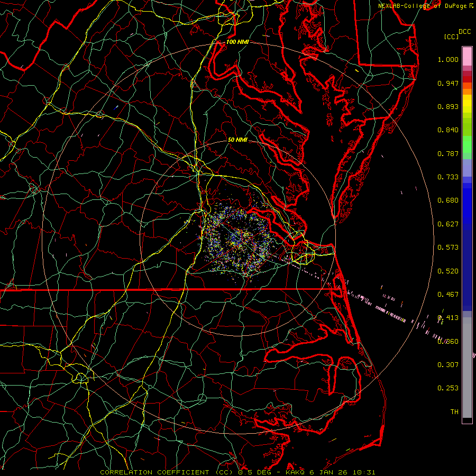
Task: Select the 0.573 legend value
Action: click(x=448, y=248)
